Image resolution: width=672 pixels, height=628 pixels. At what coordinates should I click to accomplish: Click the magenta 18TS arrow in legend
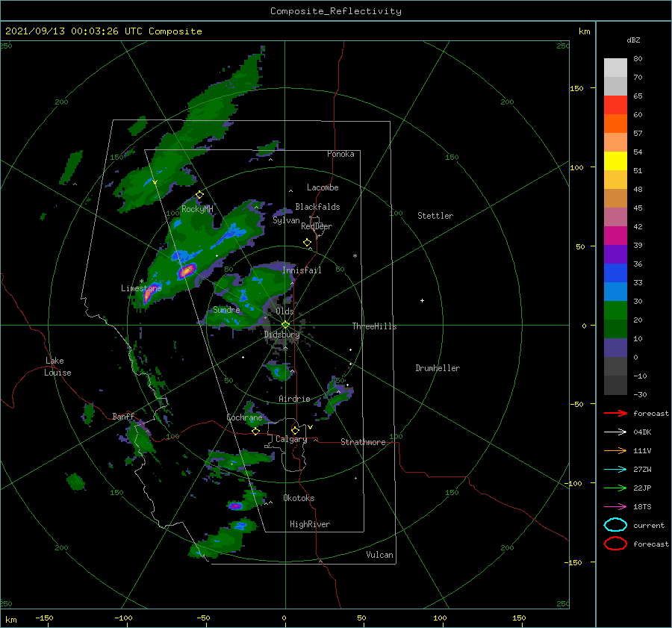coord(615,507)
